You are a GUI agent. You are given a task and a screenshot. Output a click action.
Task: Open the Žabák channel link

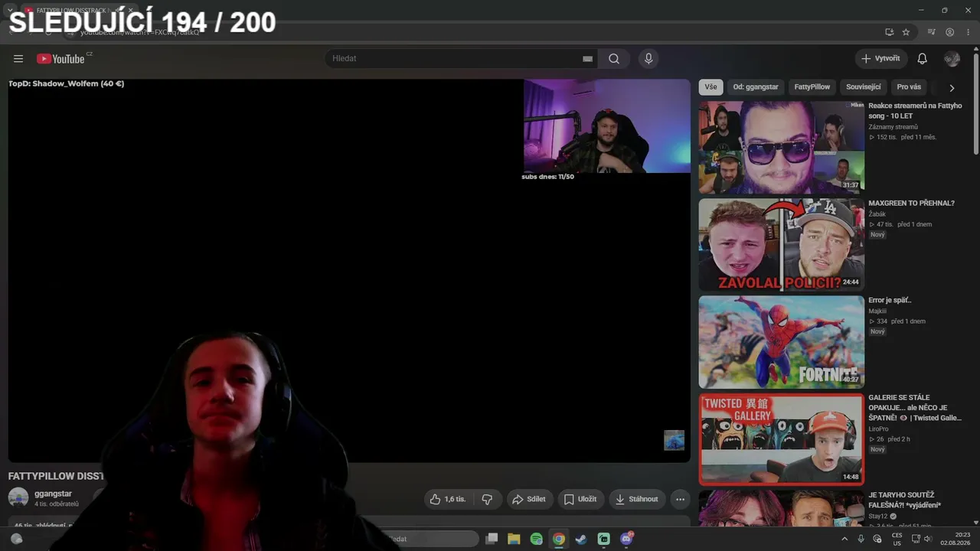coord(877,214)
